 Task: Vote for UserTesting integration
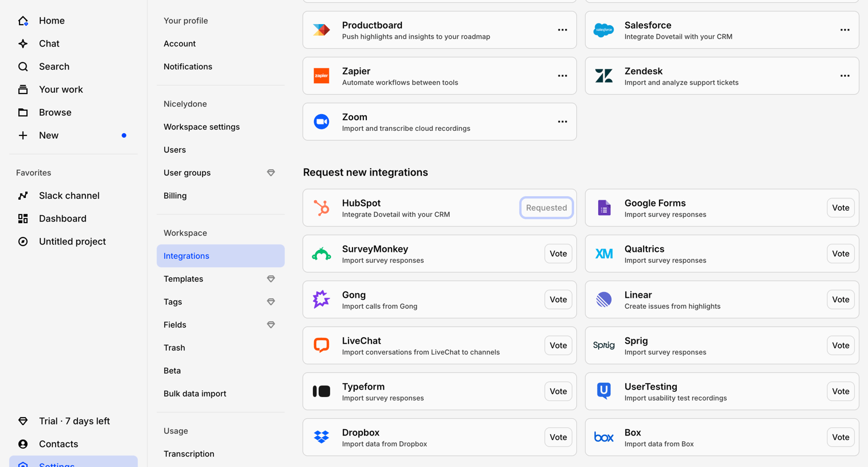[x=840, y=391]
